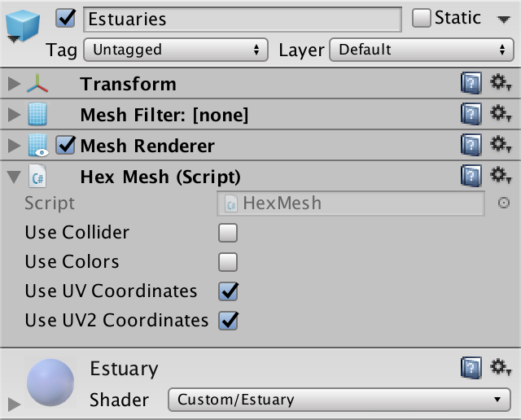Viewport: 521px width, 420px height.
Task: Open Mesh Filter gear settings menu
Action: pos(500,114)
